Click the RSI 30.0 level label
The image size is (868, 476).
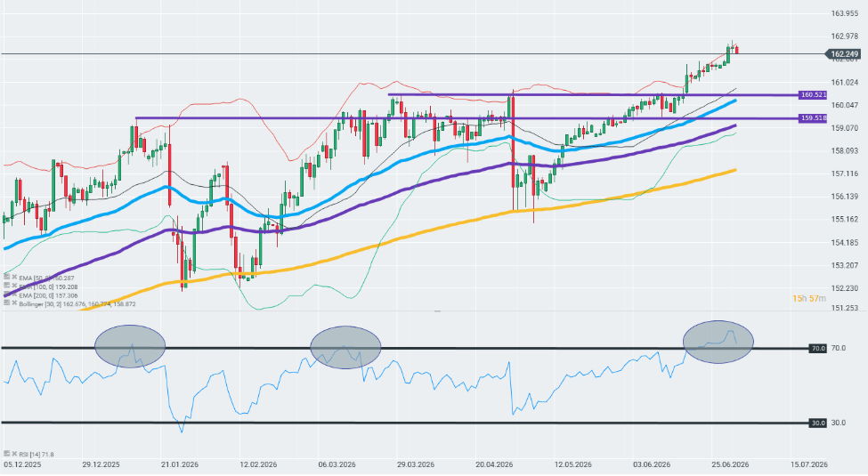[818, 423]
